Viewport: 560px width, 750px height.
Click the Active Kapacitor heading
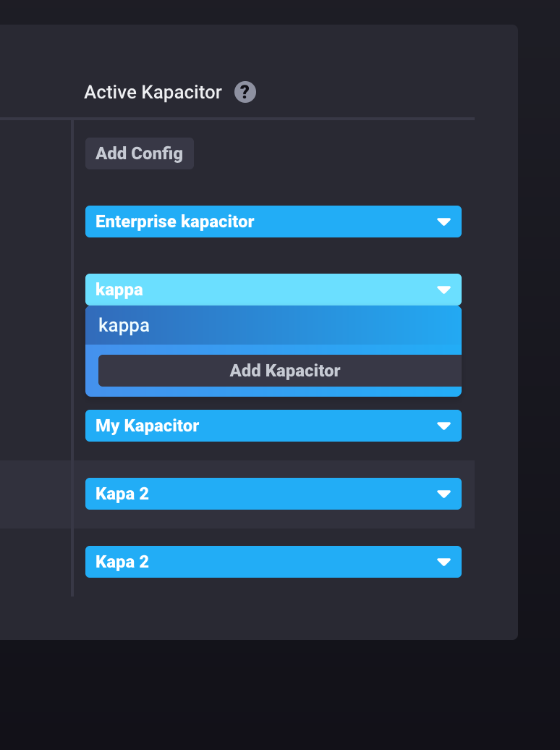152,92
